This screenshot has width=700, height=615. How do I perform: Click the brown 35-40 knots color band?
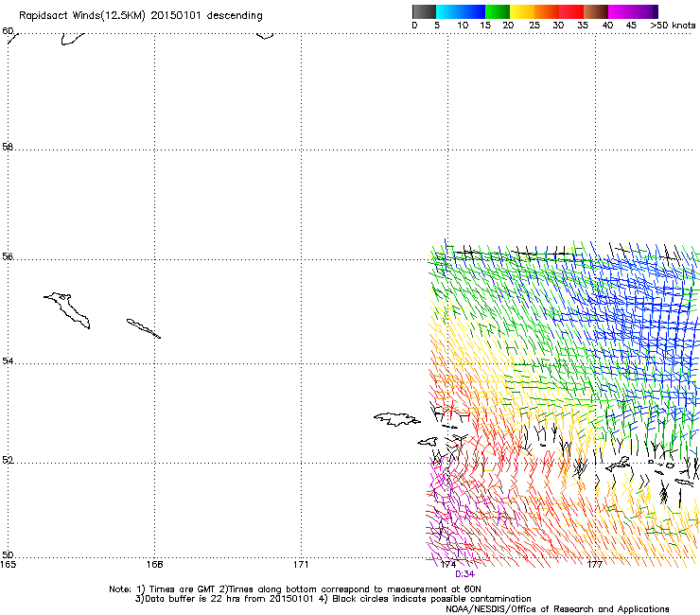596,11
